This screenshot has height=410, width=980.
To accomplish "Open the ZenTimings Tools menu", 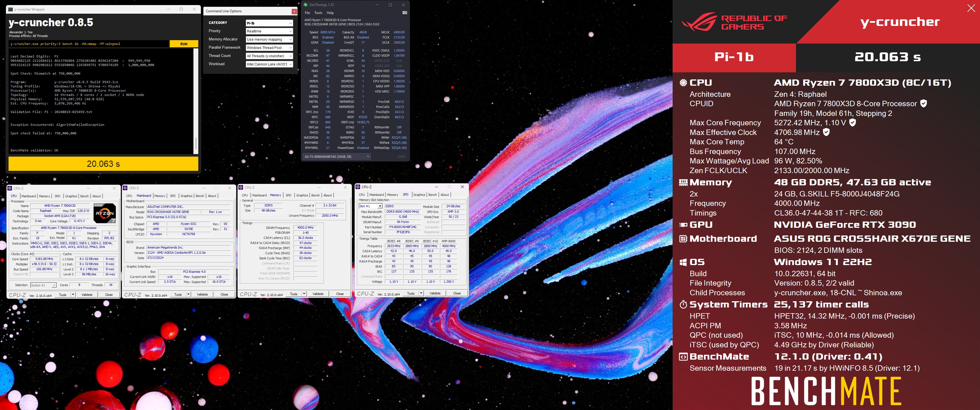I will point(318,13).
